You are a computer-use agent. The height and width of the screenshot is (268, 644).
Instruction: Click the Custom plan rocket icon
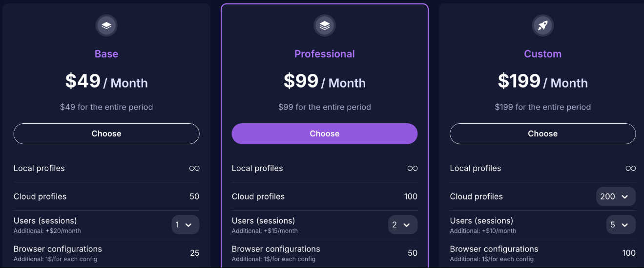(542, 25)
